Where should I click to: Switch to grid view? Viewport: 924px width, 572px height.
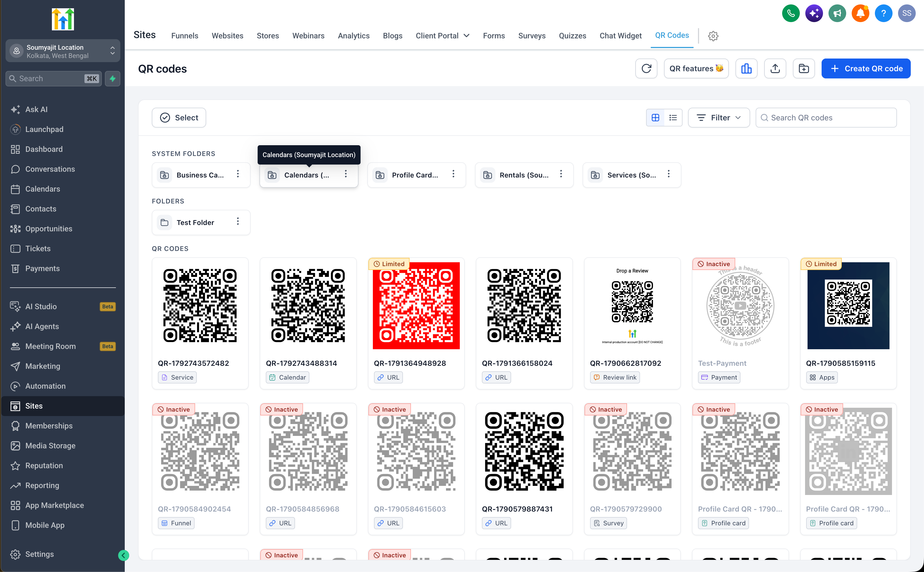point(655,118)
